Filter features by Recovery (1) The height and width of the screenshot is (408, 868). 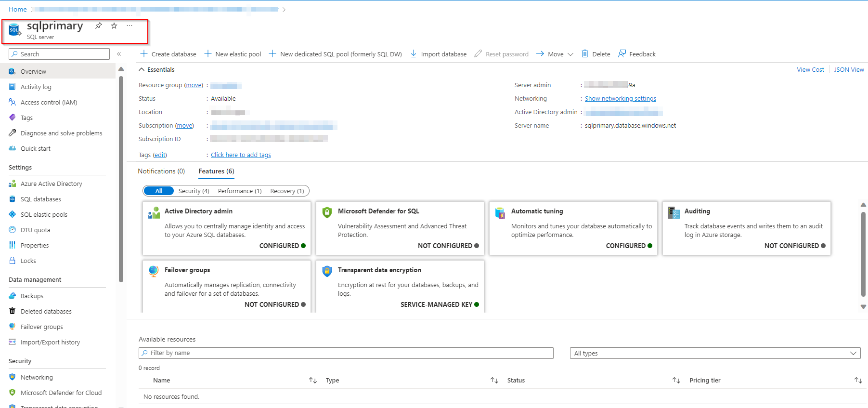[287, 191]
